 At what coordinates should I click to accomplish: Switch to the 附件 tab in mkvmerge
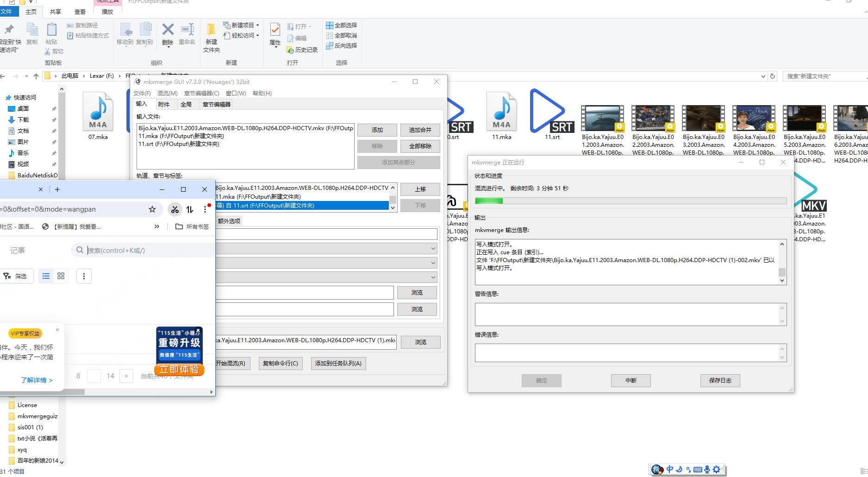pyautogui.click(x=164, y=104)
